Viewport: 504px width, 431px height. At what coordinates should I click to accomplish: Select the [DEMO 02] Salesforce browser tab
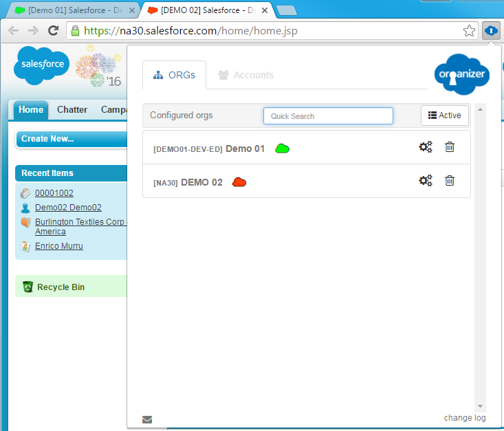pos(208,10)
